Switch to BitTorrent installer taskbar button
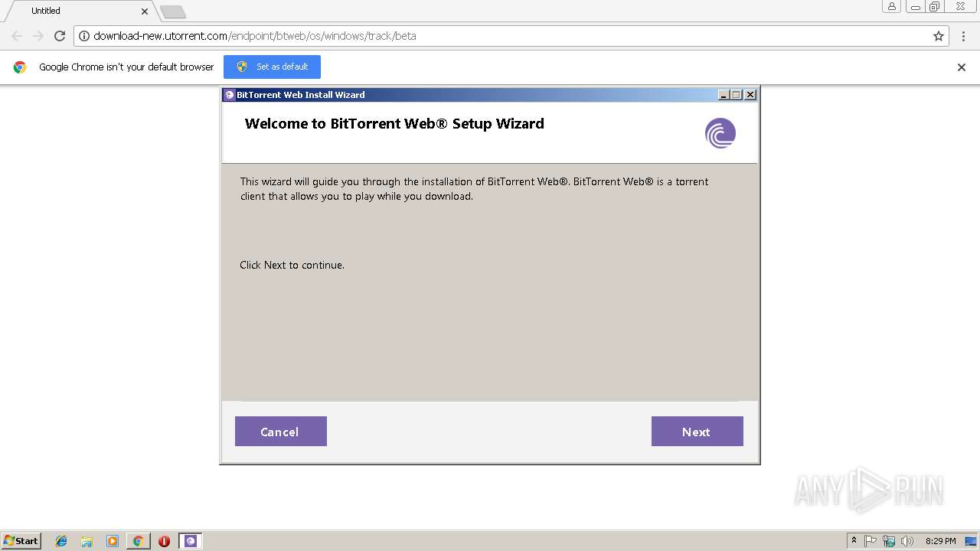This screenshot has width=980, height=551. coord(191,541)
